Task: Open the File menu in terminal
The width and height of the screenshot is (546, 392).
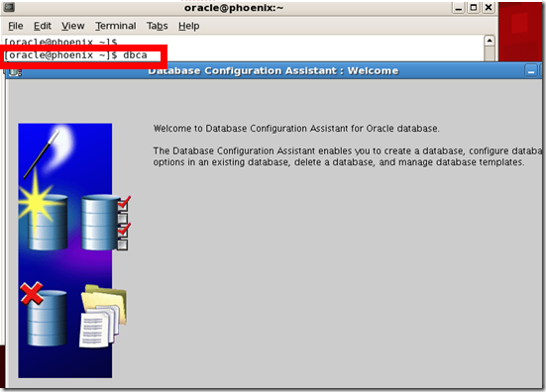Action: [15, 26]
